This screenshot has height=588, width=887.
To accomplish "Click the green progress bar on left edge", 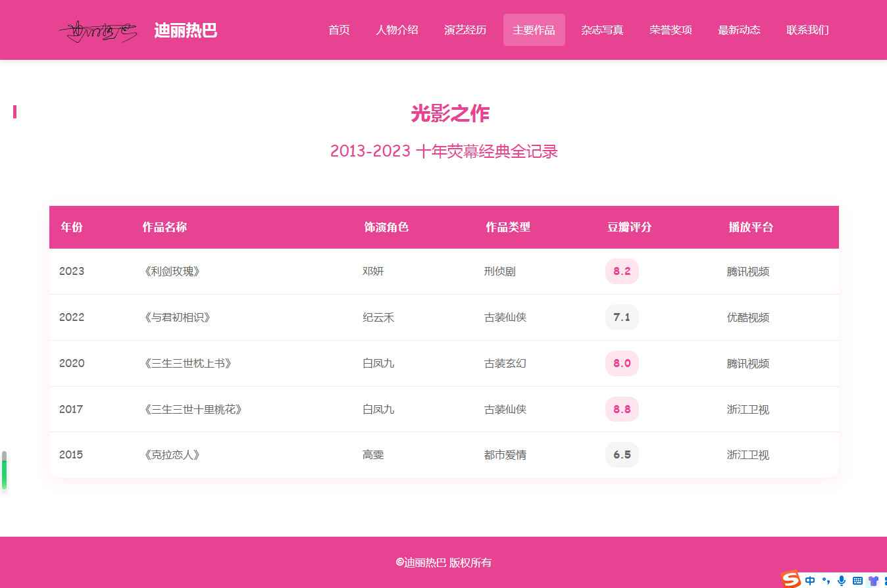I will point(4,474).
